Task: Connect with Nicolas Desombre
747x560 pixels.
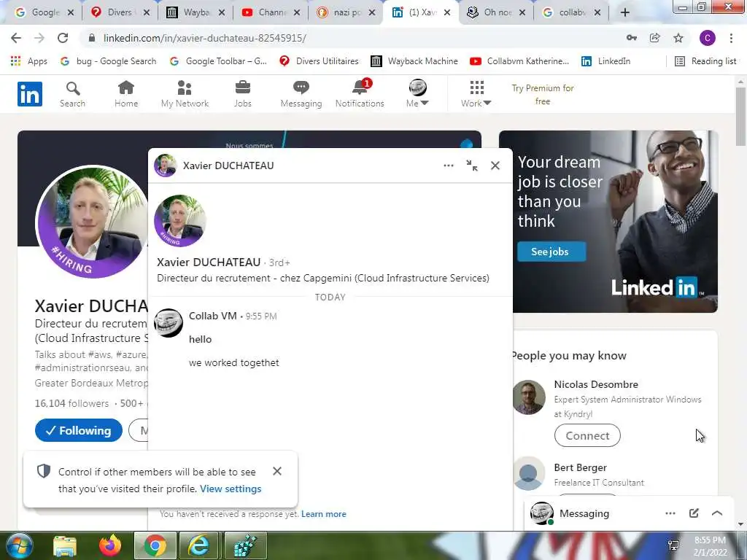Action: pyautogui.click(x=587, y=436)
